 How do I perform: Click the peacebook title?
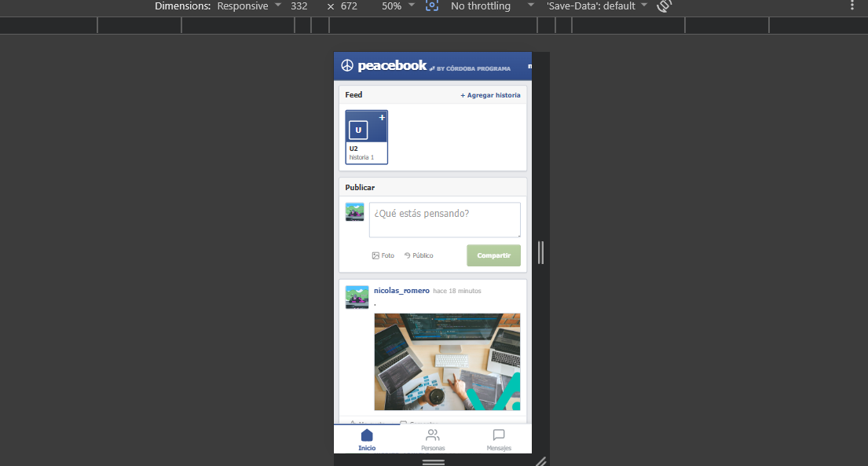point(392,66)
